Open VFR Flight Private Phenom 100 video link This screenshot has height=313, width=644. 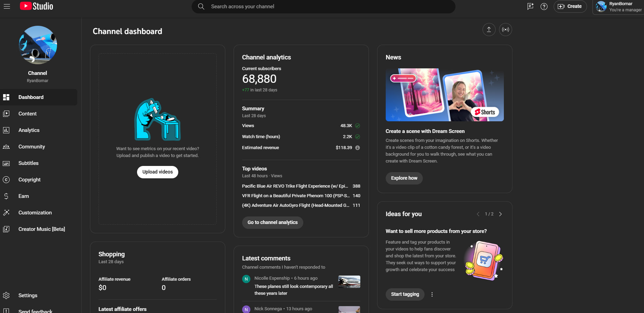296,196
